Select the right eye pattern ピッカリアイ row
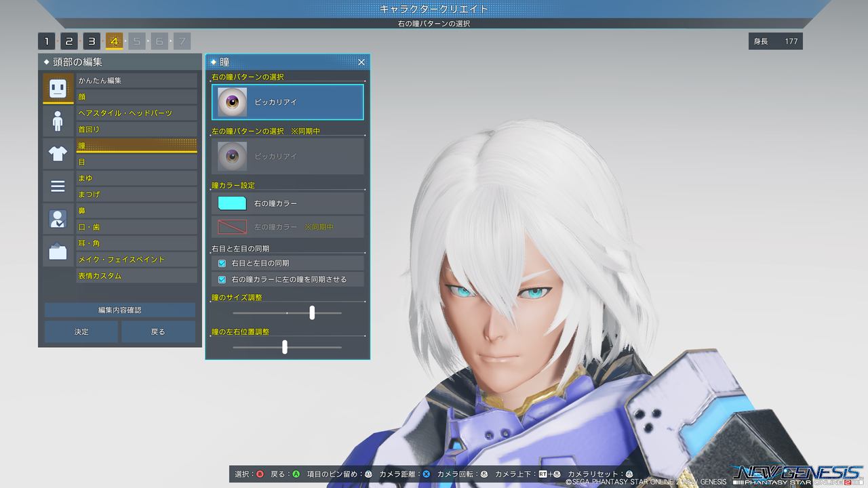Image resolution: width=868 pixels, height=488 pixels. pyautogui.click(x=288, y=102)
